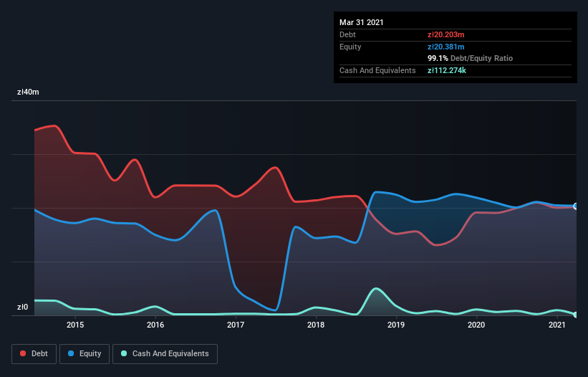Click the 2021 x-axis label
Viewport: 588px width, 377px height.
click(x=557, y=325)
